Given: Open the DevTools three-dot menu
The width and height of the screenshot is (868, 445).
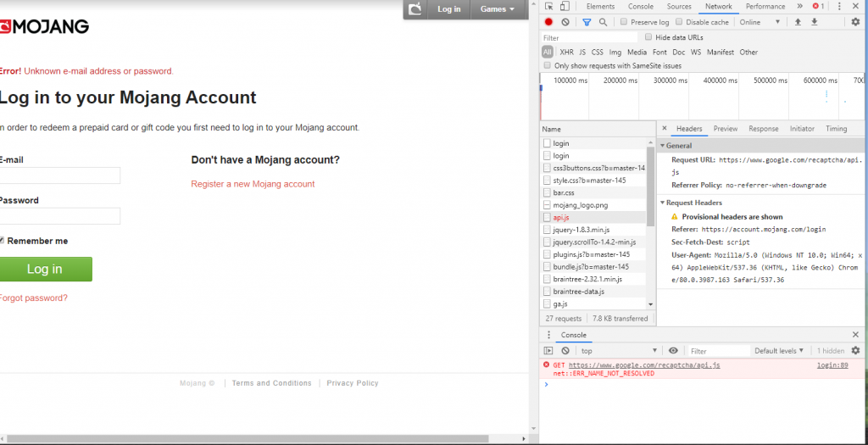Looking at the screenshot, I should (x=839, y=7).
